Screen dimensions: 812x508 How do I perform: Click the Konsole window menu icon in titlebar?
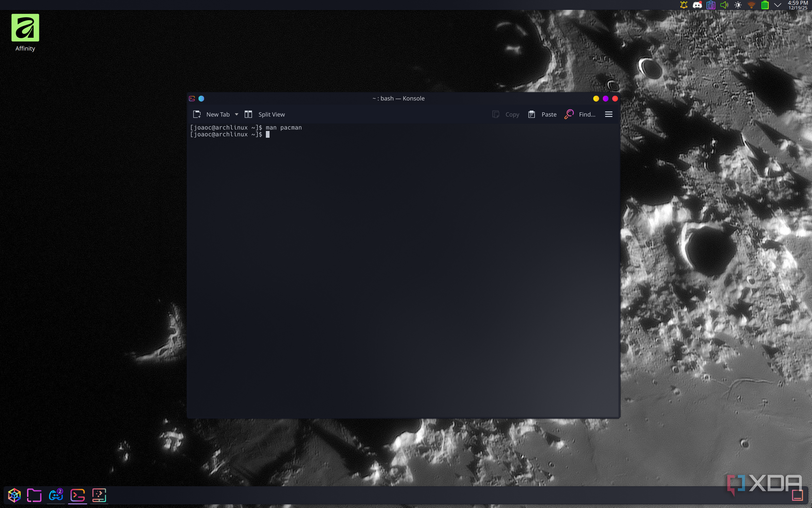192,98
